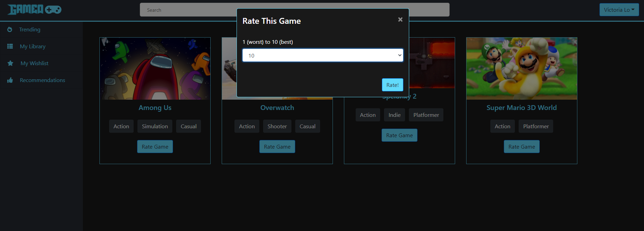The height and width of the screenshot is (231, 644).
Task: Click the "1 (worst) to 10 (best)" label
Action: coord(268,42)
